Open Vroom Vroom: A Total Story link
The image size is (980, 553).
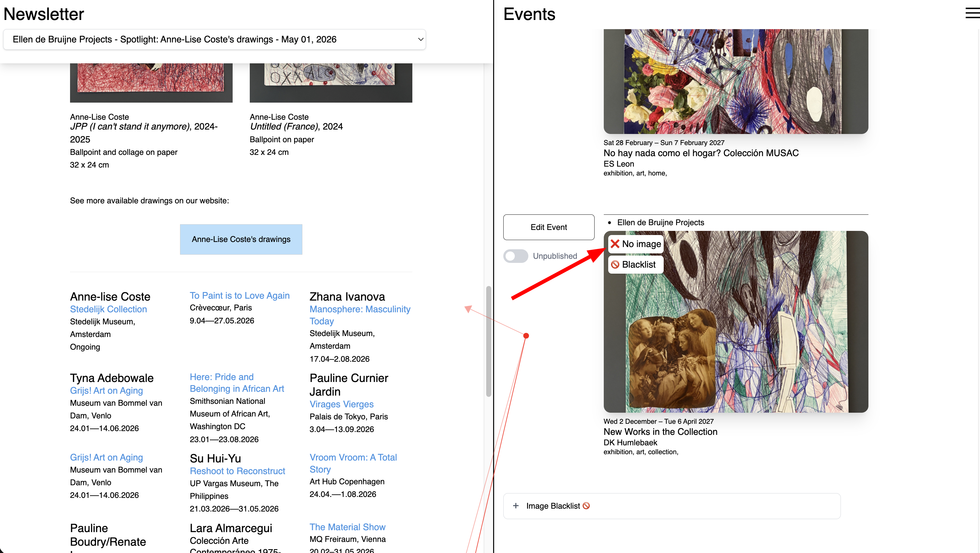[353, 463]
